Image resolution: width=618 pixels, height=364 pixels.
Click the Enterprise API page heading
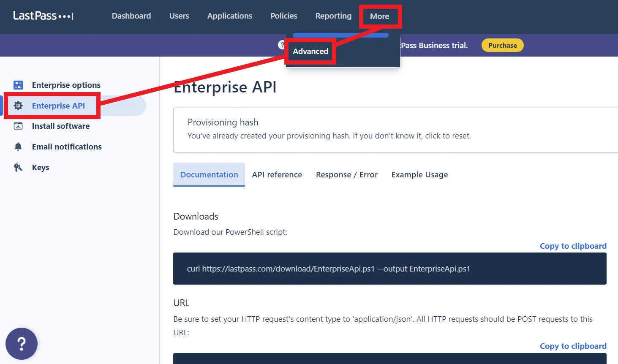(225, 87)
